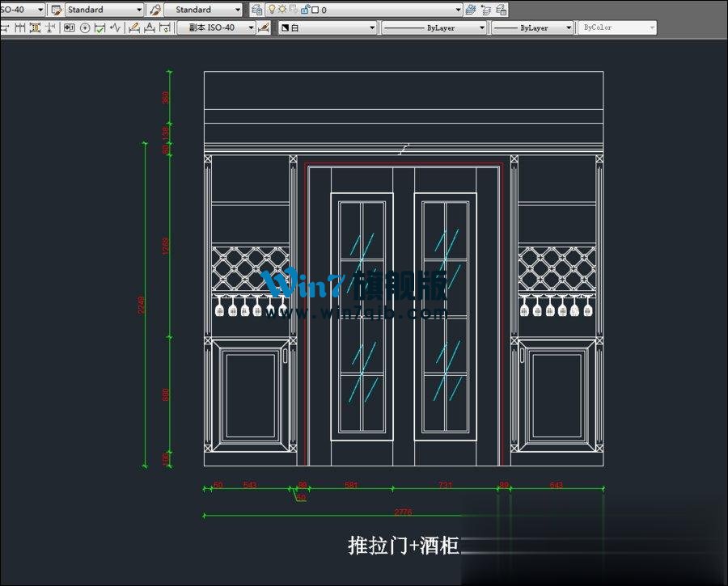The image size is (728, 586).
Task: Select the 543 horizontal dimension text
Action: [250, 485]
